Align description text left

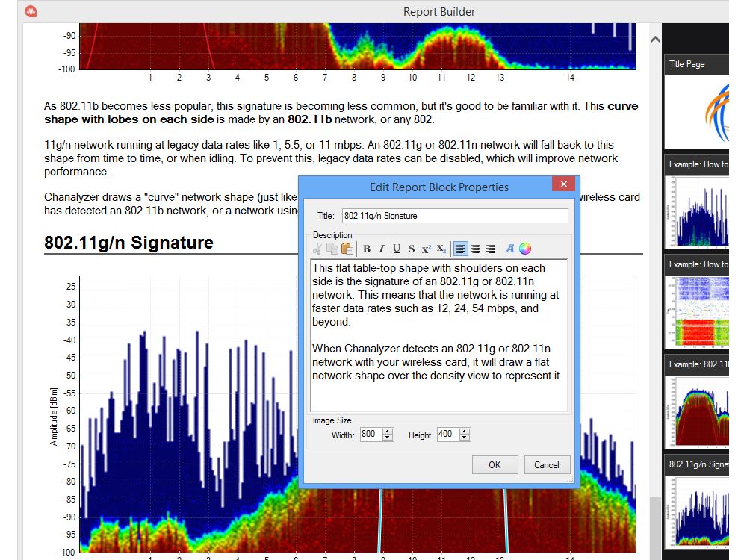461,249
